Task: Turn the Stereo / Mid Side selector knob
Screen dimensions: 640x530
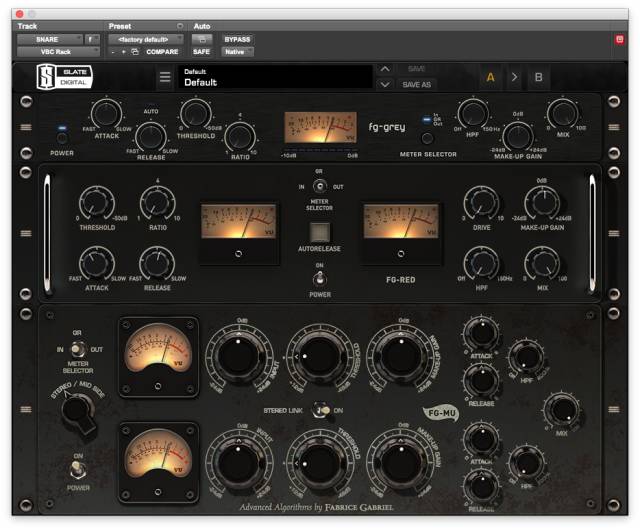Action: 78,412
